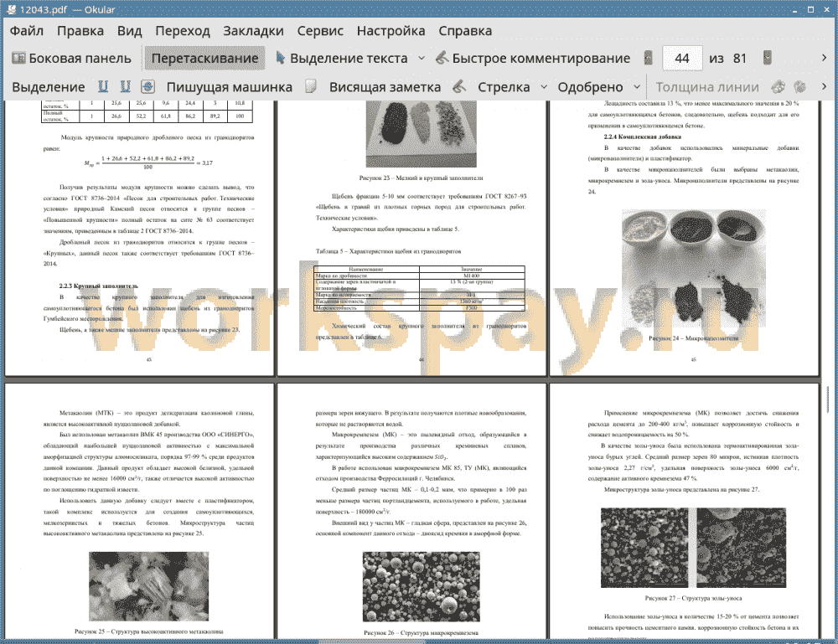Viewport: 838px width, 644px height.
Task: Click caption 'Рисунок 26 – Структура микрокремнезема'
Action: point(421,632)
